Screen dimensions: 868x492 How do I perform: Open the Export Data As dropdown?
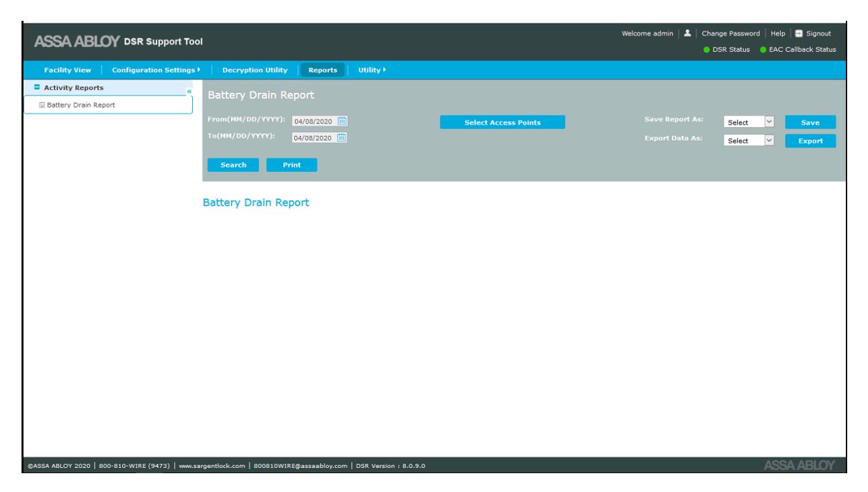[749, 140]
